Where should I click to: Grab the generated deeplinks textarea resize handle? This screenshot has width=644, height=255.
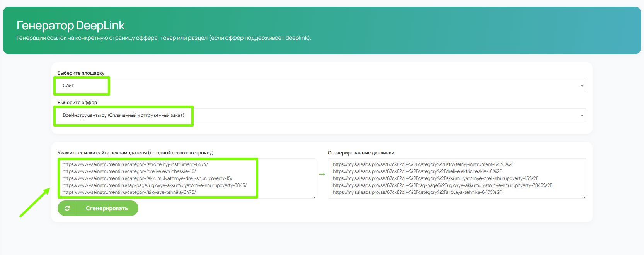[x=584, y=196]
